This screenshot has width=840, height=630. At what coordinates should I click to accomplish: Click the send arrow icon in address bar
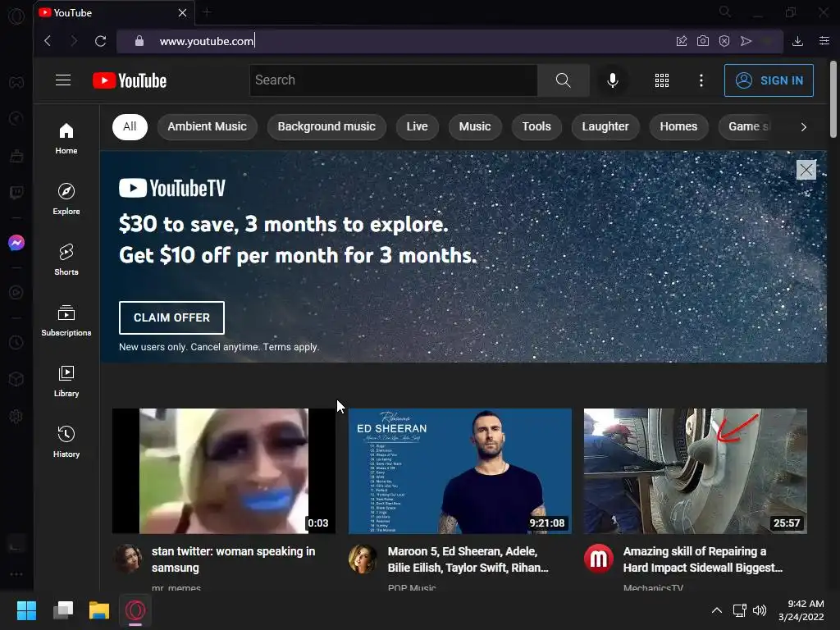(x=746, y=41)
